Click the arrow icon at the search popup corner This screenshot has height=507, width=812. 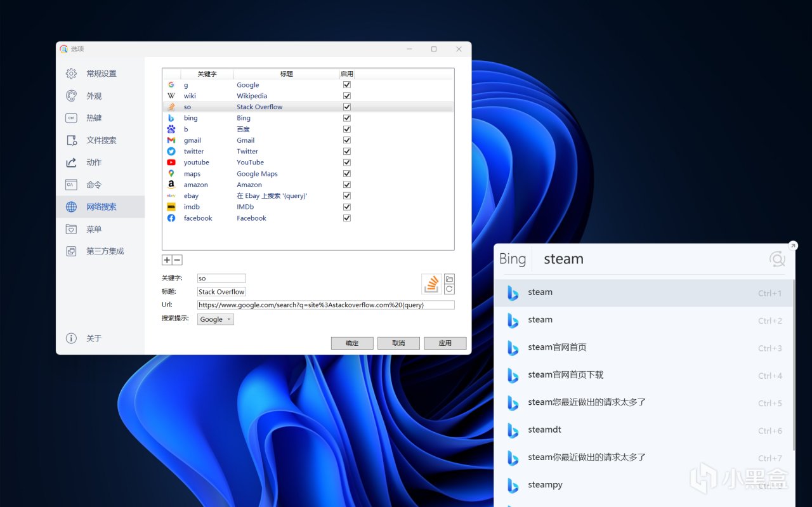tap(793, 246)
